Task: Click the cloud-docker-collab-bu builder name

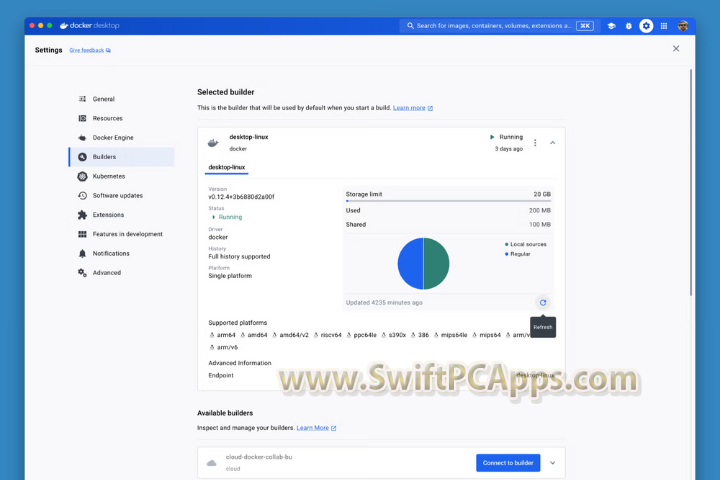Action: click(259, 457)
